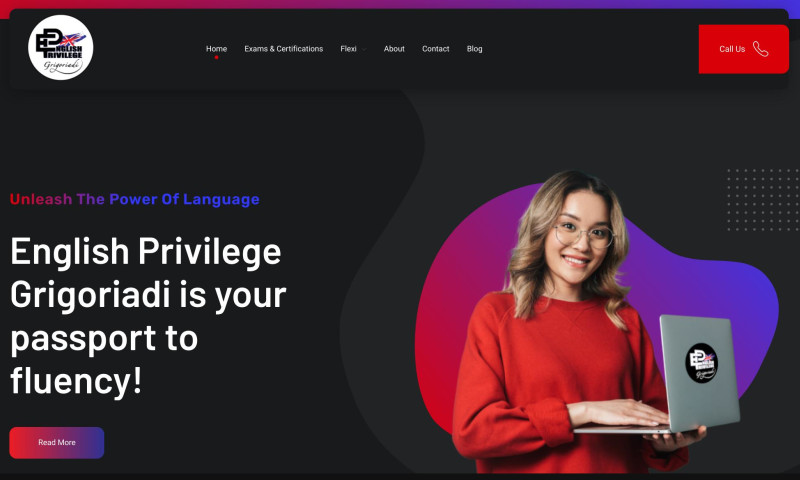
Task: Go to the About page
Action: 394,49
